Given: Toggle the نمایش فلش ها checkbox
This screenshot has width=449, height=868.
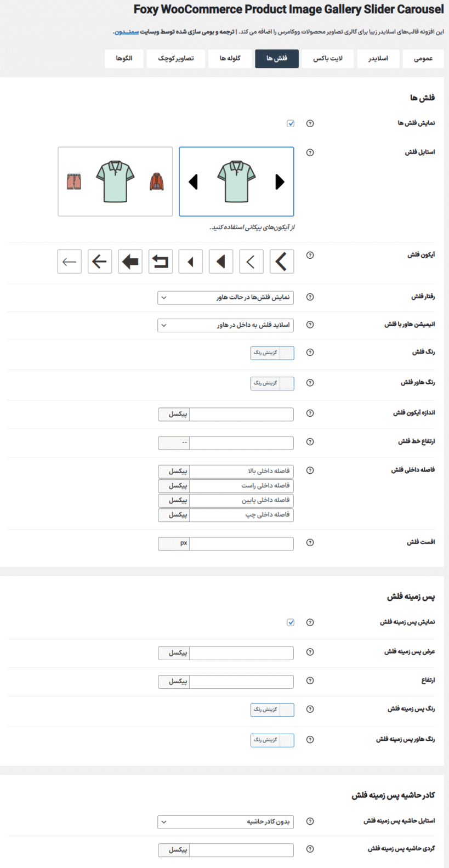Looking at the screenshot, I should [x=291, y=123].
